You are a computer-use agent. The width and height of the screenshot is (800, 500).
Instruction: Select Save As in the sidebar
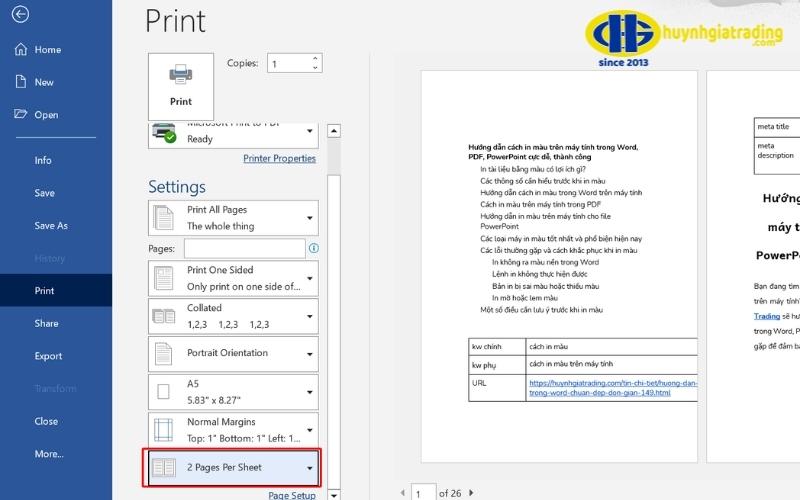tap(51, 226)
